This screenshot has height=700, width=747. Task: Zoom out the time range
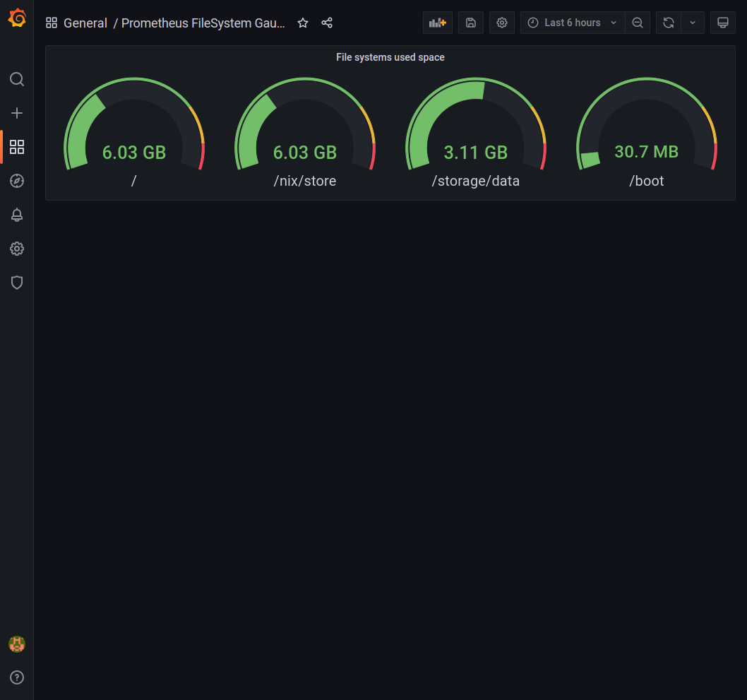click(x=638, y=23)
